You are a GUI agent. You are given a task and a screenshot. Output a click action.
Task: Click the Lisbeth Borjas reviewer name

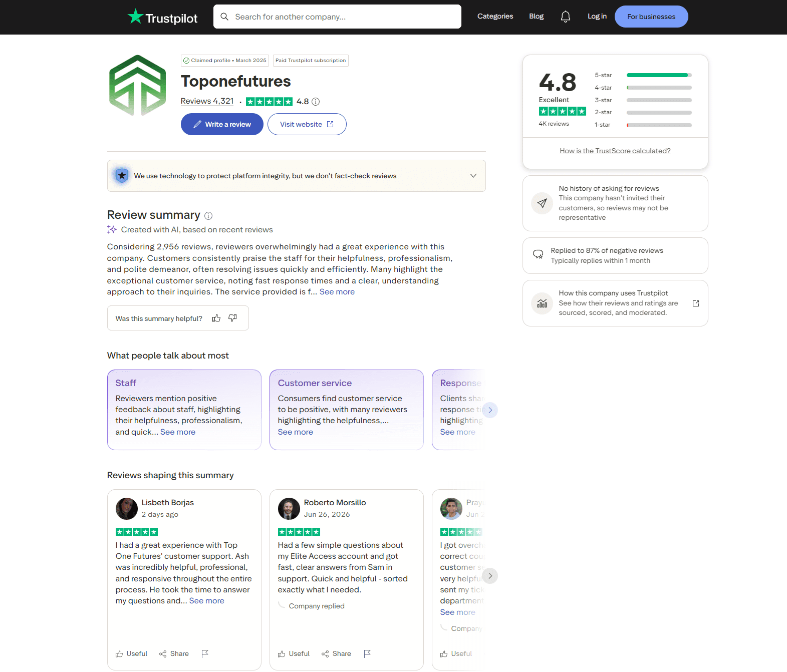coord(168,503)
